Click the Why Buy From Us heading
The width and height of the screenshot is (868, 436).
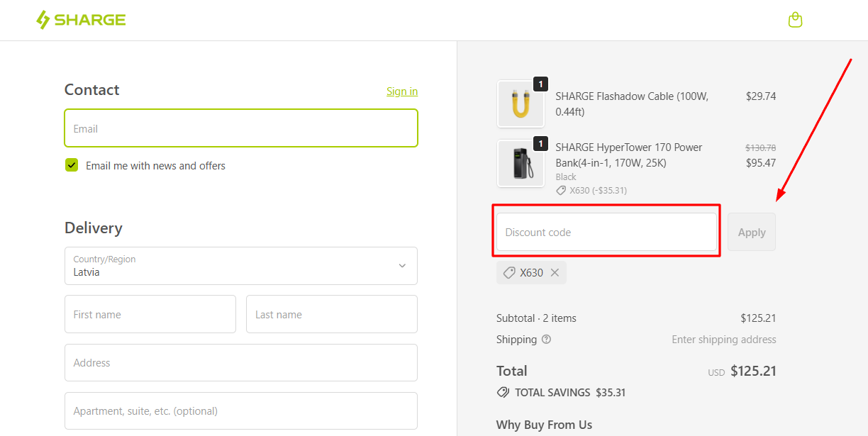pyautogui.click(x=544, y=425)
